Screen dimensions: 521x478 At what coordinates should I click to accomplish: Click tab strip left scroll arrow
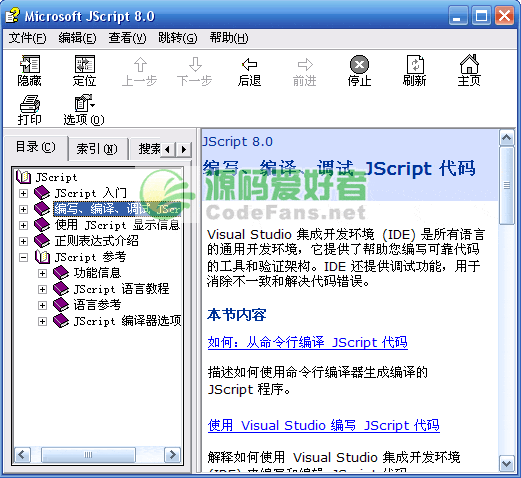pyautogui.click(x=168, y=149)
